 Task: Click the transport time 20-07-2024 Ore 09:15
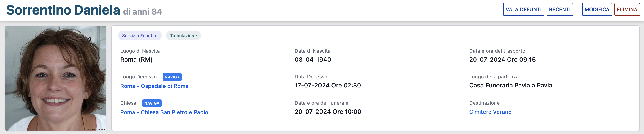[x=502, y=60]
